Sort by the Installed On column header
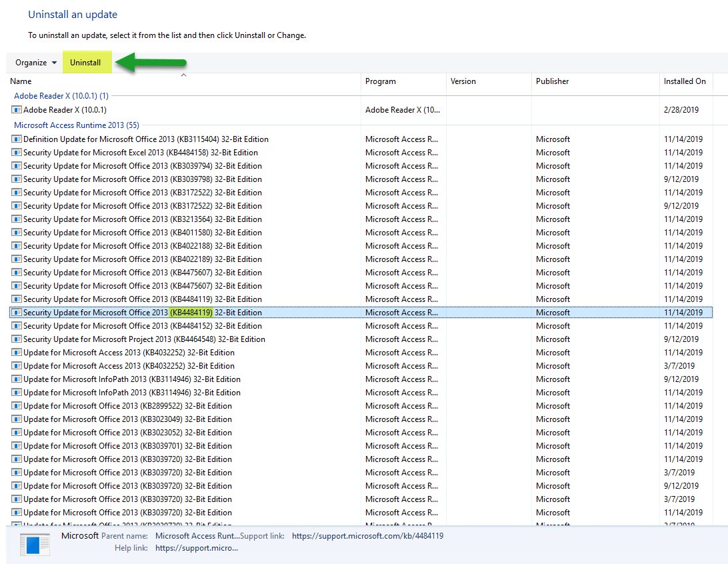The width and height of the screenshot is (728, 564). click(686, 81)
